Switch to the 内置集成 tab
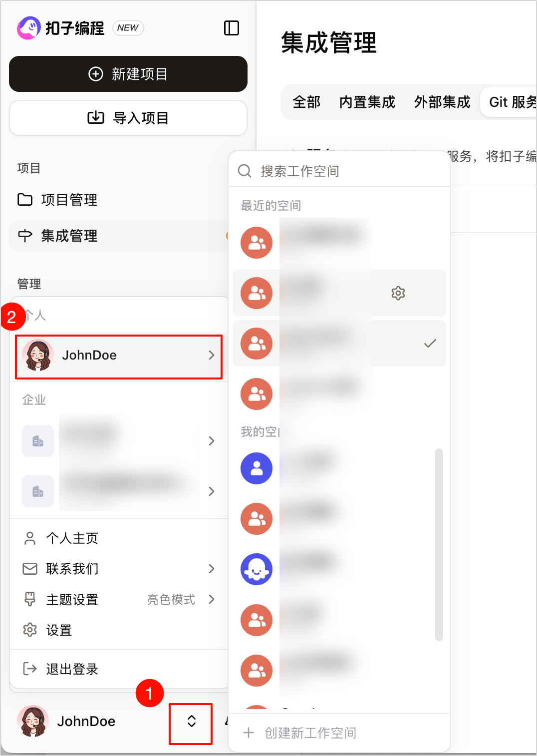 tap(367, 102)
